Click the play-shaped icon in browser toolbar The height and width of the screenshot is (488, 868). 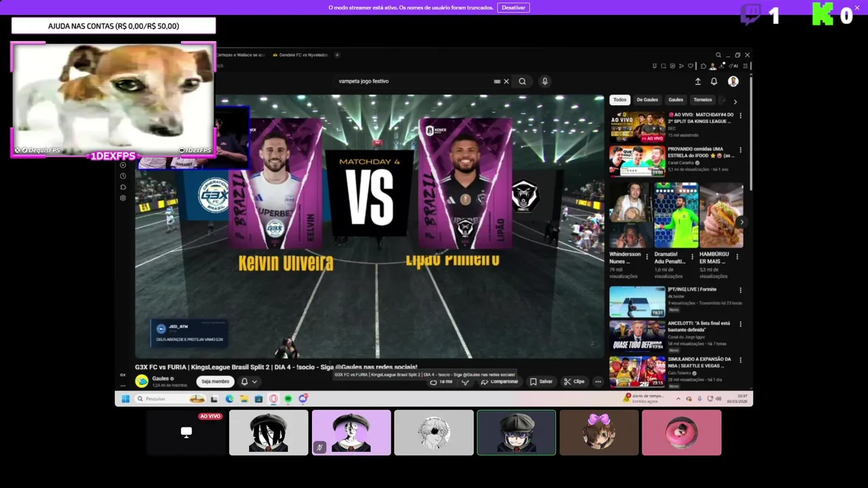coord(682,66)
